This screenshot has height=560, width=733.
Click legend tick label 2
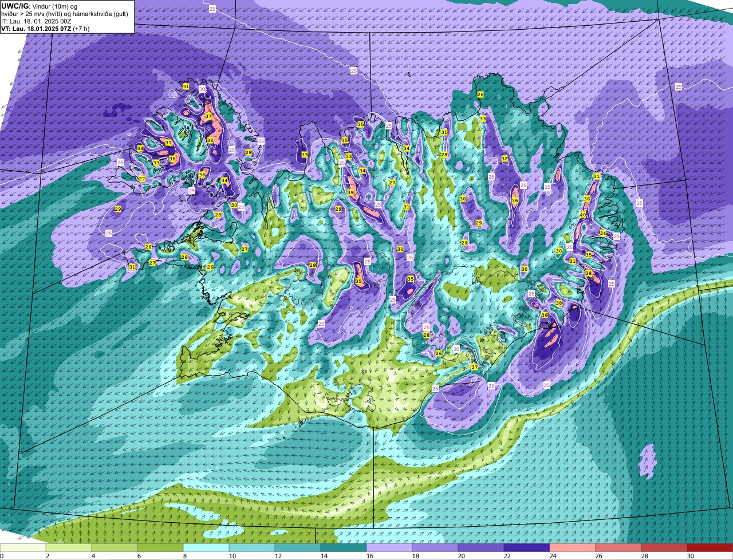pos(48,556)
